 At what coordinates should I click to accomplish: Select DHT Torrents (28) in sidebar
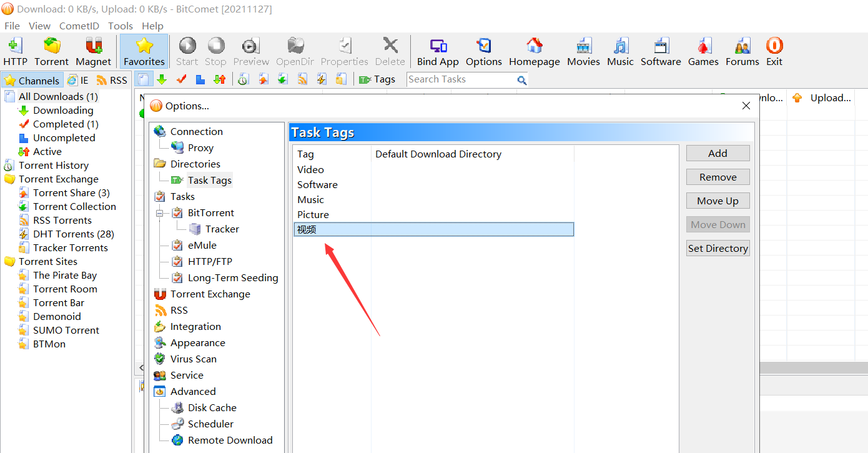(x=74, y=234)
